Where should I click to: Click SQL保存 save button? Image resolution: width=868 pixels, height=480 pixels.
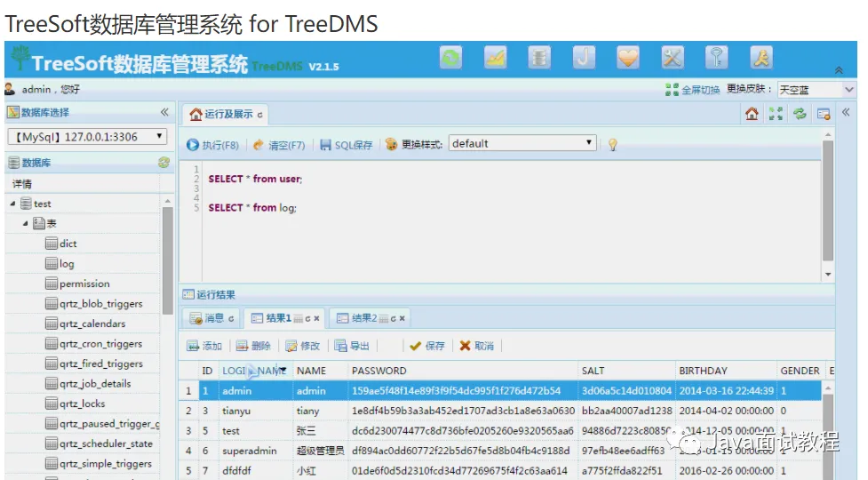pos(346,145)
